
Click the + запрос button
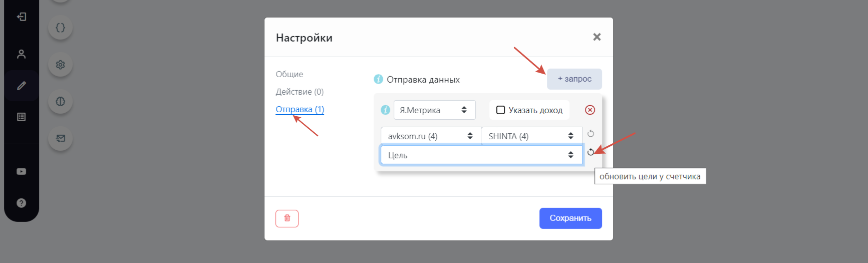574,79
